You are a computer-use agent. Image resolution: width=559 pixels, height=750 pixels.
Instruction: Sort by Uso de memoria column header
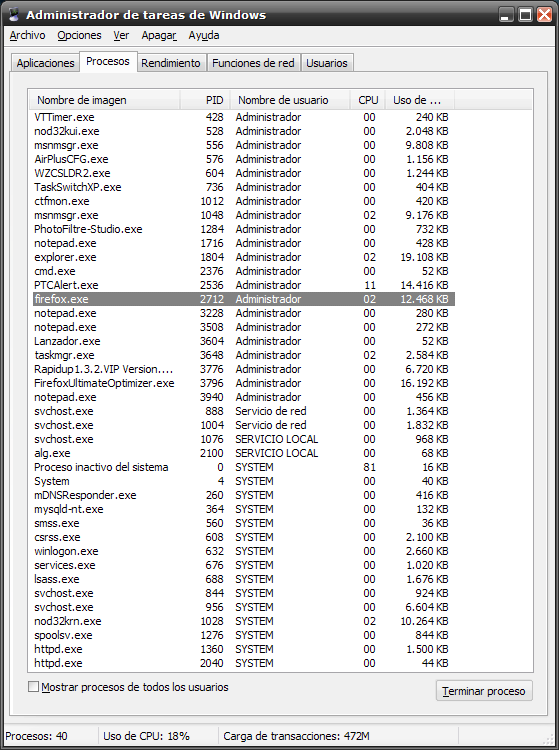pos(420,100)
